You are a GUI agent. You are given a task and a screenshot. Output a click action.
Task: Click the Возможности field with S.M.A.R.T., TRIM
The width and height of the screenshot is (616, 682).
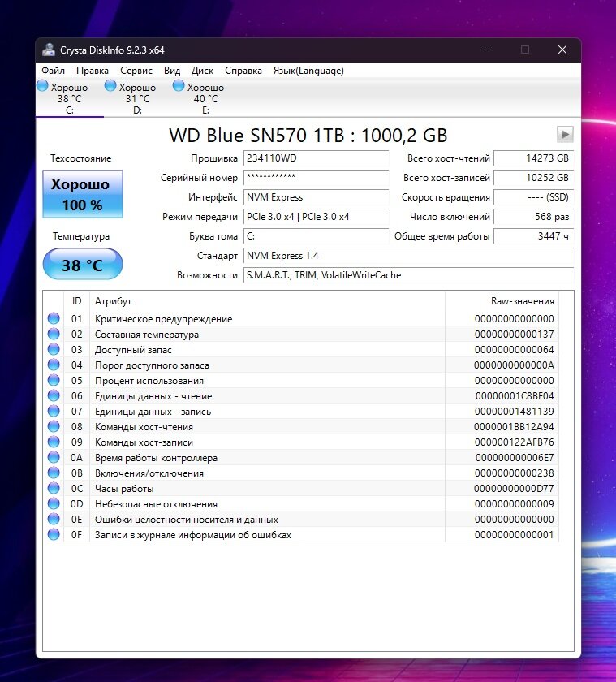pyautogui.click(x=409, y=275)
